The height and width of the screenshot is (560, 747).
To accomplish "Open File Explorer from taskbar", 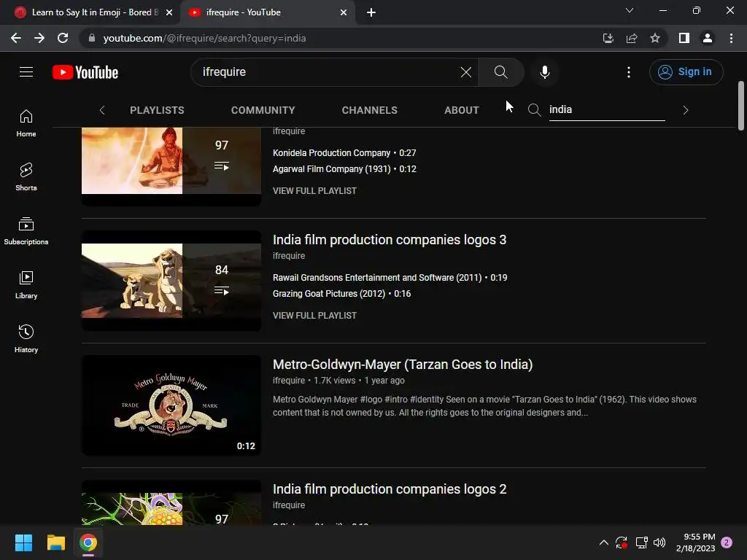I will 55,542.
